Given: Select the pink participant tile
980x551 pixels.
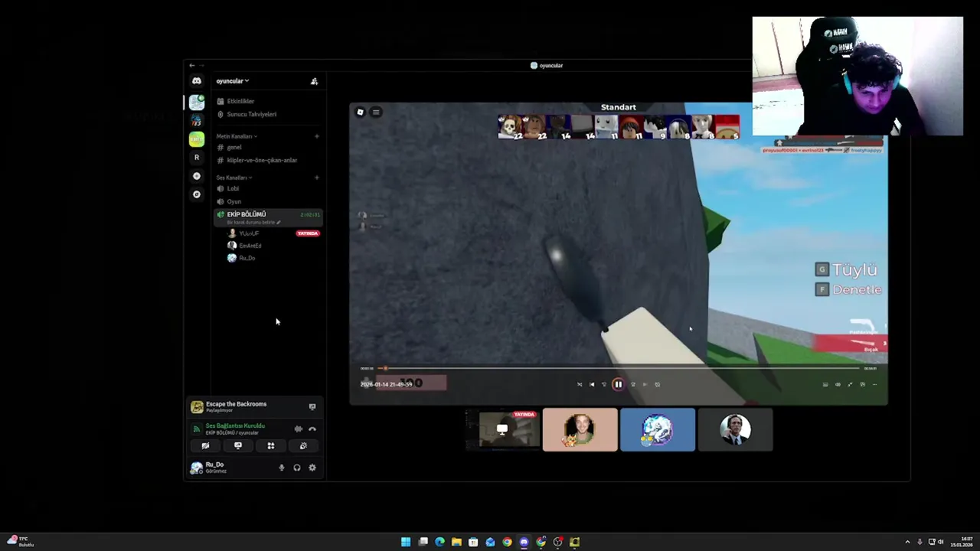Looking at the screenshot, I should point(580,430).
